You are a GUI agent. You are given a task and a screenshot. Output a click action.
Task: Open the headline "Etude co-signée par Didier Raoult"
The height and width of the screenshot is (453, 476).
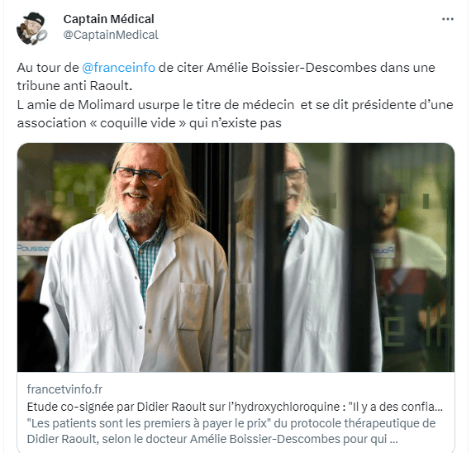click(235, 407)
